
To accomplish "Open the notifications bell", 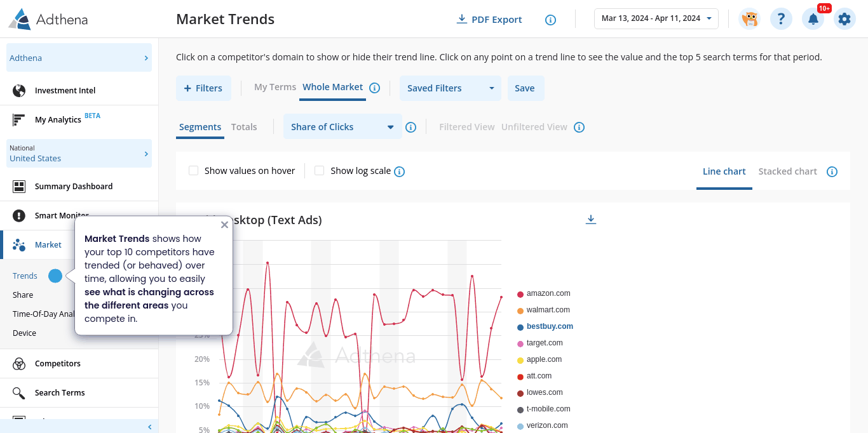I will click(813, 19).
